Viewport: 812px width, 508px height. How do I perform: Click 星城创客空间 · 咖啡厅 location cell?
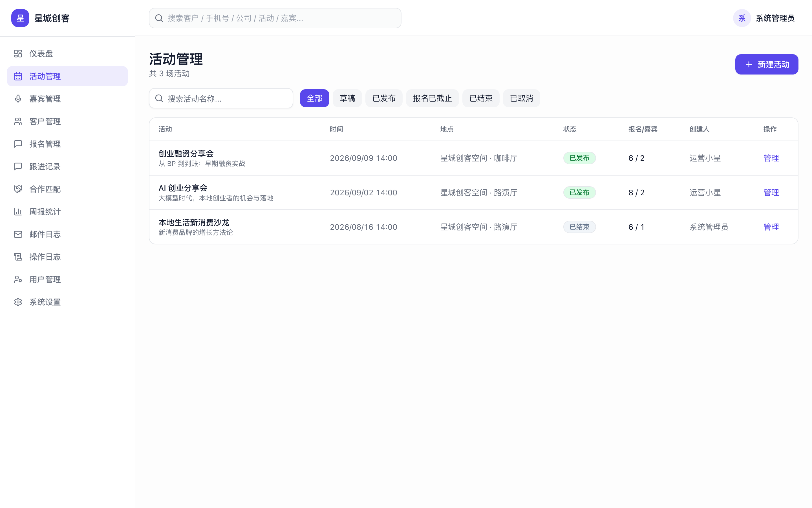coord(479,158)
